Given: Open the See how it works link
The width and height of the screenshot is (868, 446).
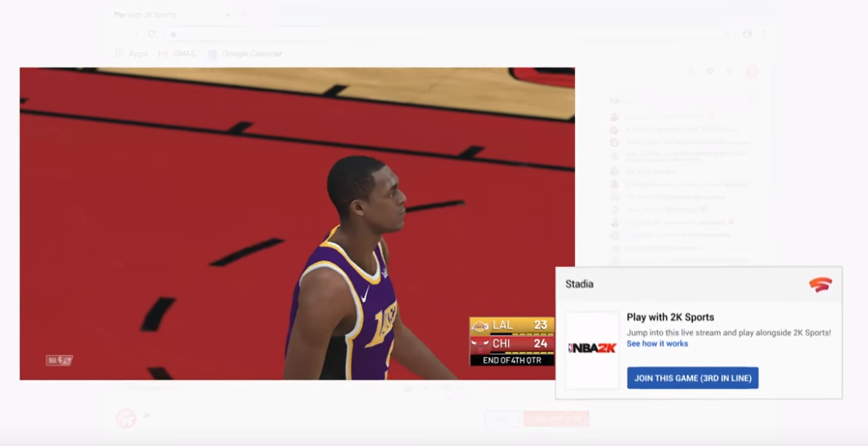Looking at the screenshot, I should point(657,343).
